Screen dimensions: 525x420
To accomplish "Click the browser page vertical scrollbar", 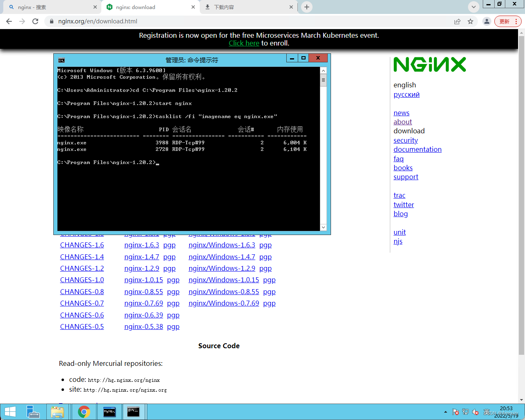I will (521, 195).
